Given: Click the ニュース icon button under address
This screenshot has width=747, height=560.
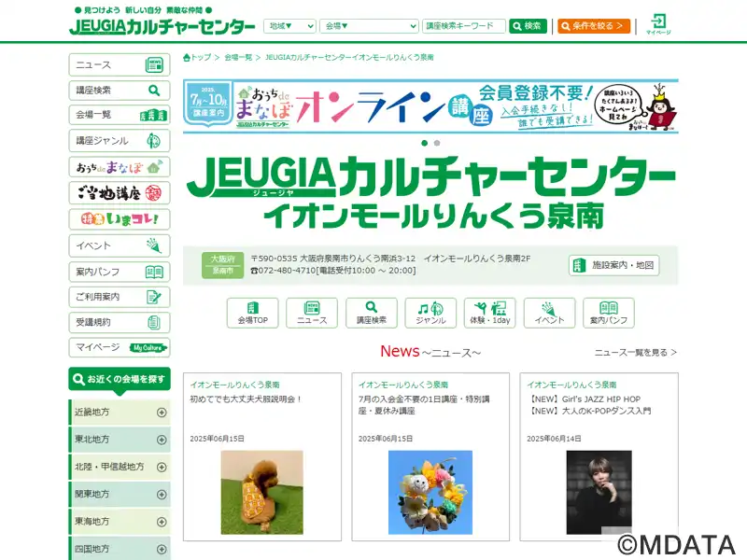Looking at the screenshot, I should pos(312,313).
